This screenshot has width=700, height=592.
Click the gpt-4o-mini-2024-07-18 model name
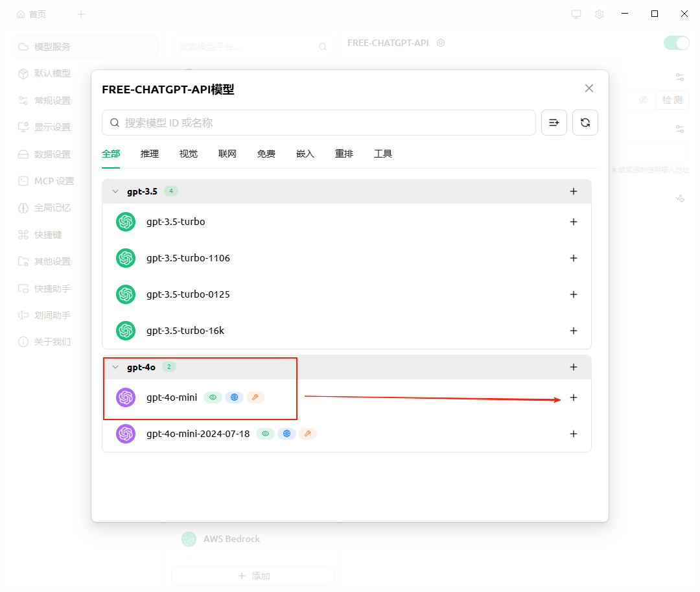pos(198,434)
